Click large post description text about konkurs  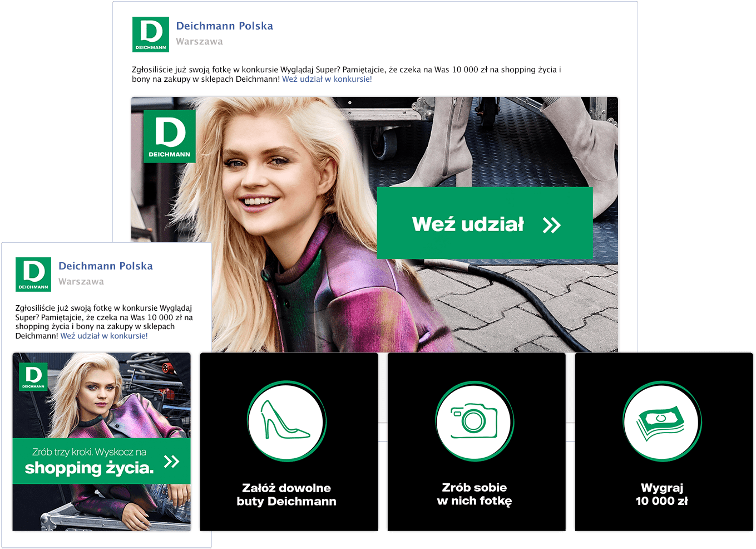[346, 74]
